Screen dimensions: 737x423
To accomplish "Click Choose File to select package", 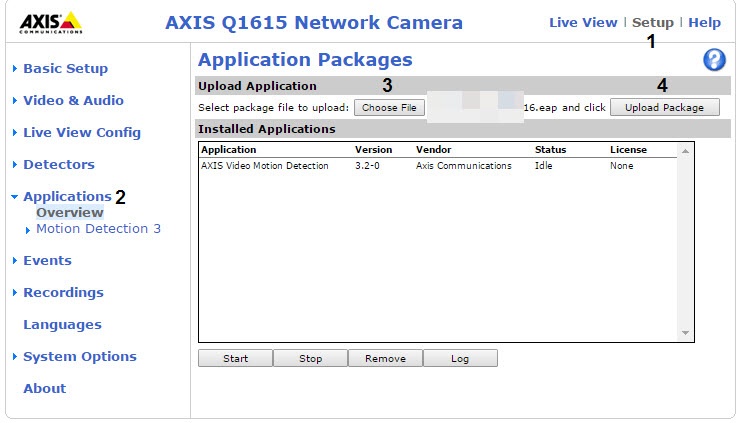I will click(x=389, y=108).
